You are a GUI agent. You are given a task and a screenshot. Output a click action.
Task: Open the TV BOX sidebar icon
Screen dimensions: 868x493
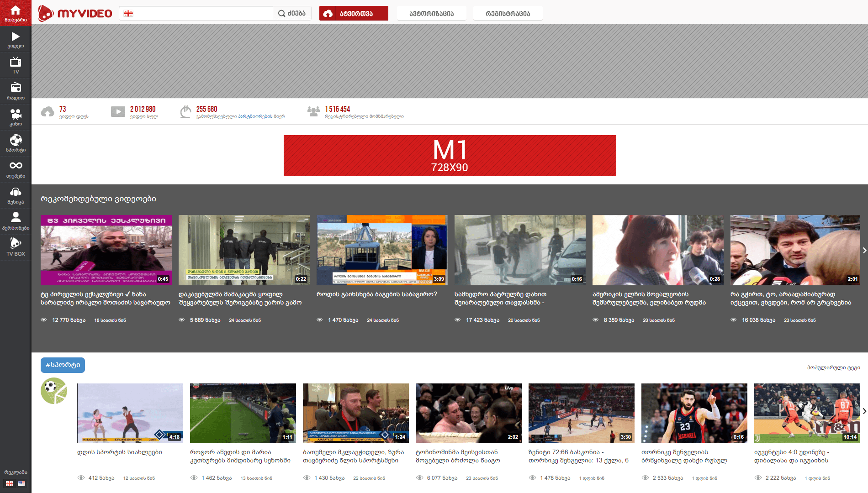(x=16, y=247)
